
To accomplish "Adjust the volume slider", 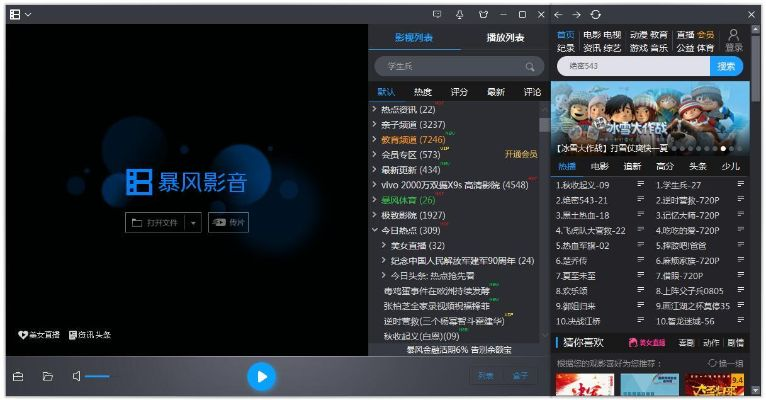I will click(x=97, y=377).
